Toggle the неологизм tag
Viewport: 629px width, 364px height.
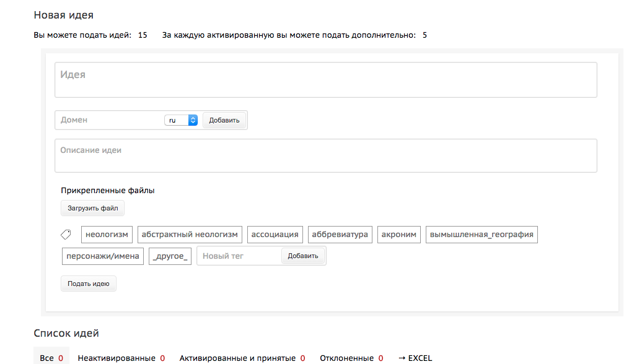(x=107, y=235)
